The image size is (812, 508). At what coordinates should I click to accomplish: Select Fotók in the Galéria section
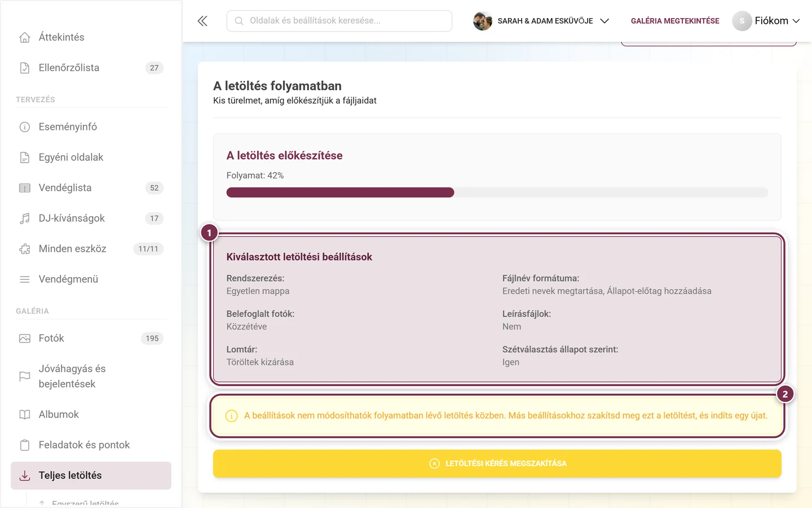pos(91,339)
